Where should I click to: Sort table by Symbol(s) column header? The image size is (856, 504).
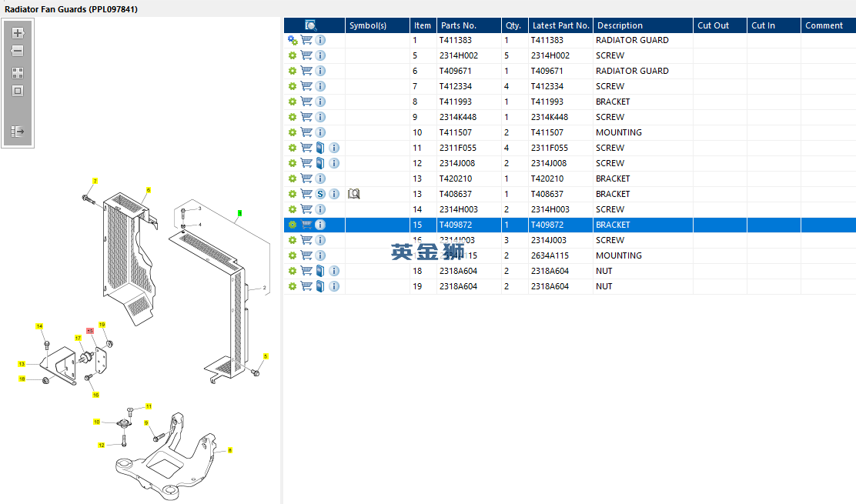(377, 25)
